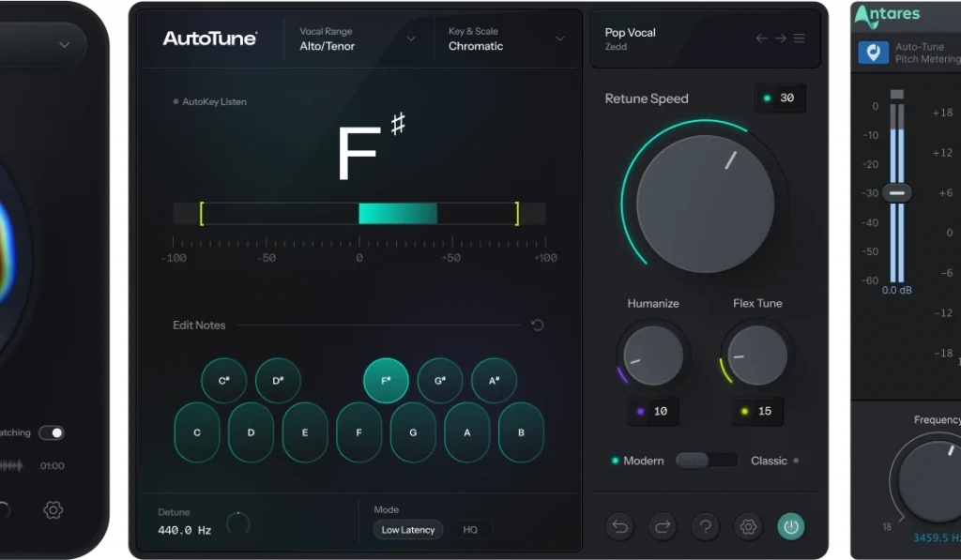
Task: Toggle the C note button
Action: click(x=197, y=432)
